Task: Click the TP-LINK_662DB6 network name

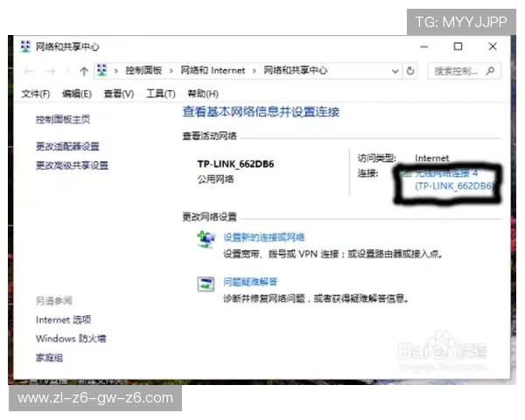Action: click(x=235, y=164)
